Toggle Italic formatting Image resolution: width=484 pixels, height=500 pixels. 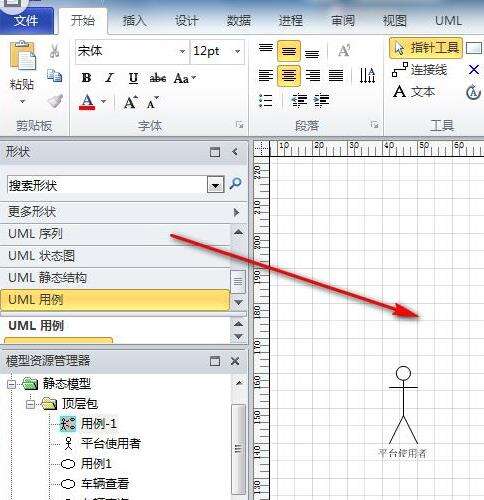109,78
